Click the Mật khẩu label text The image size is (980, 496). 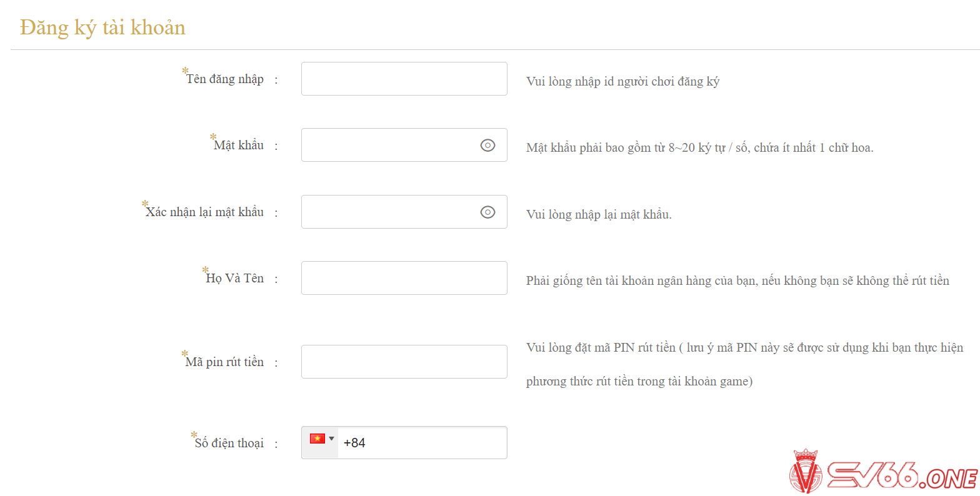tap(239, 145)
